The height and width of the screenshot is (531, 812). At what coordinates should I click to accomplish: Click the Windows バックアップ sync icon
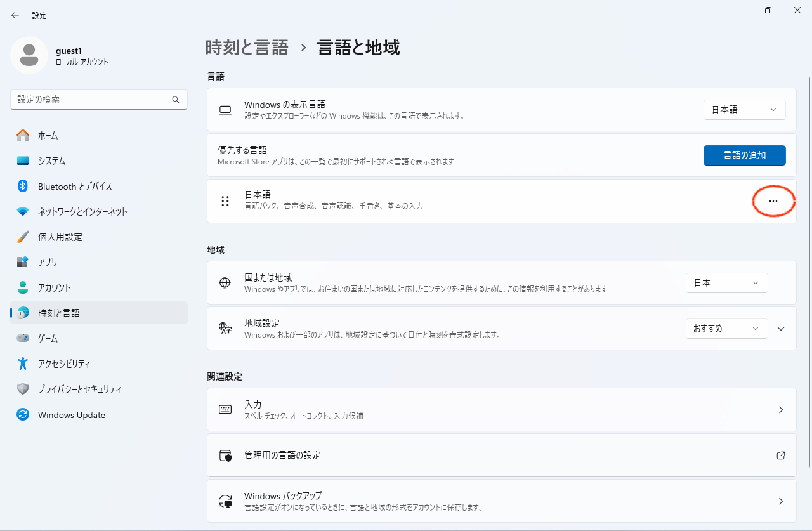225,501
